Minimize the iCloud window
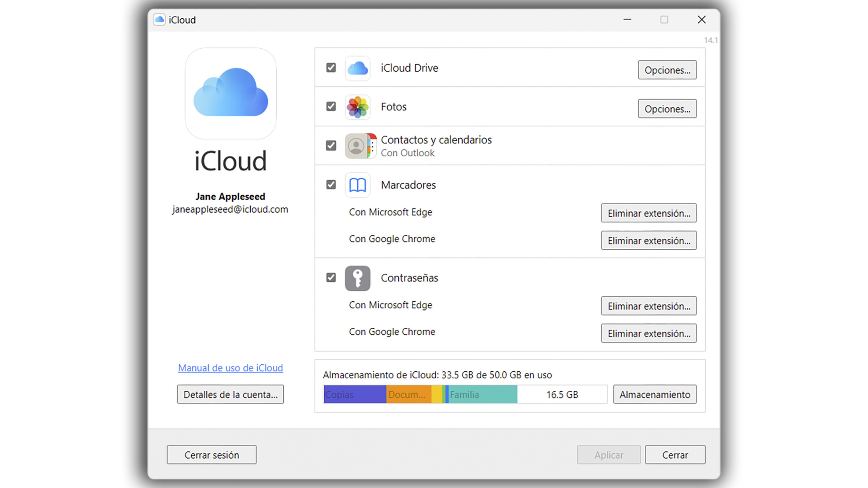Image resolution: width=868 pixels, height=488 pixels. [627, 19]
